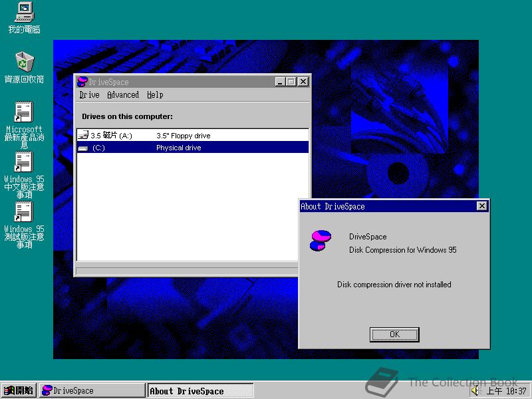This screenshot has height=399, width=532.
Task: Click the DriveSpace title bar icon
Action: pyautogui.click(x=82, y=82)
